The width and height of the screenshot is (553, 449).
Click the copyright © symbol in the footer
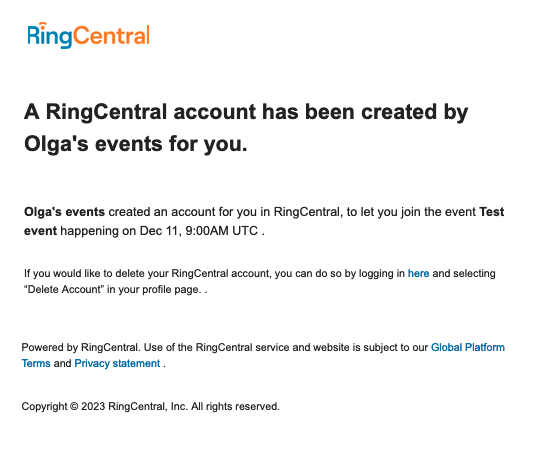pyautogui.click(x=74, y=406)
